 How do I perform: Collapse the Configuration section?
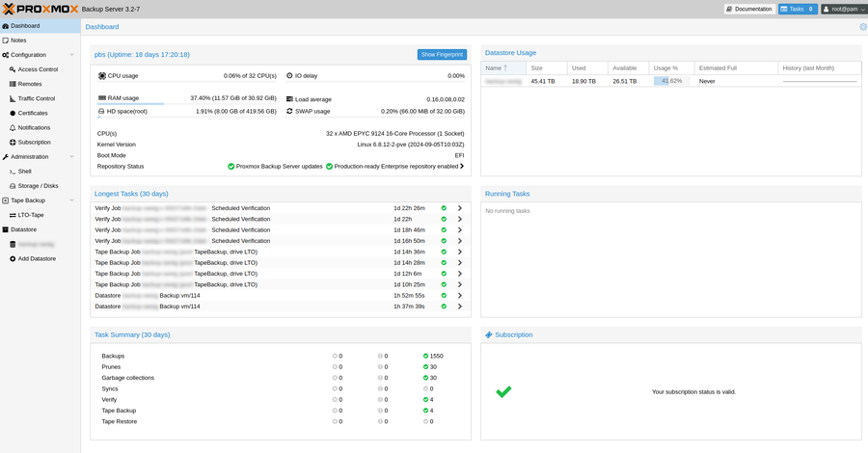[x=71, y=55]
